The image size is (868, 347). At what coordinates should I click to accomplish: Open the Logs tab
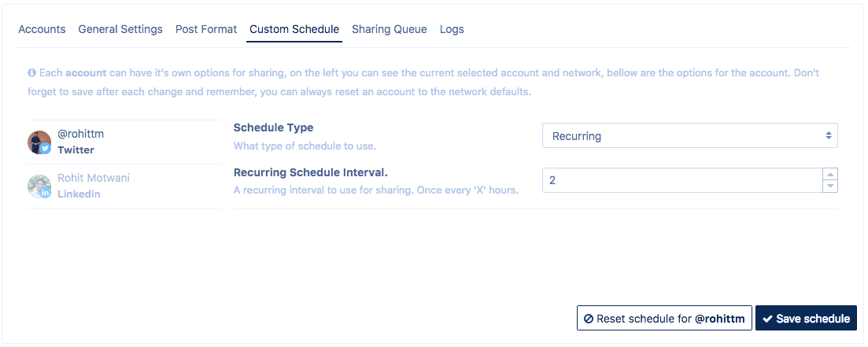point(452,29)
